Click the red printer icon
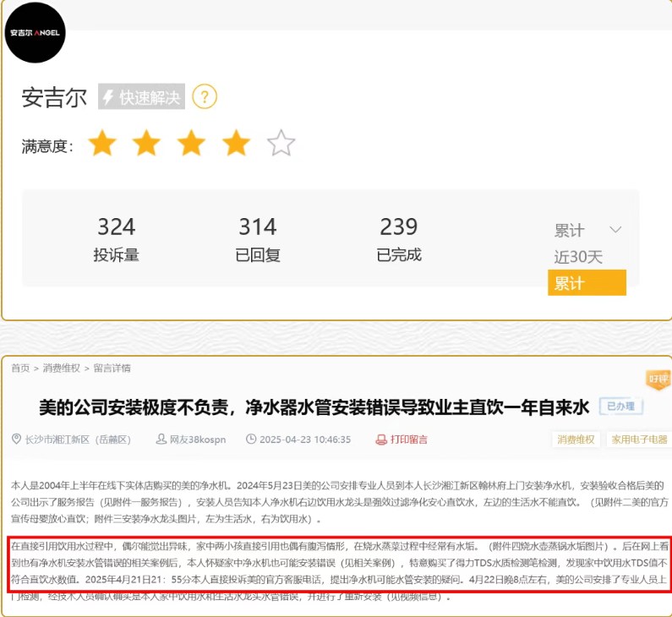Image resolution: width=672 pixels, height=617 pixels. 381,440
